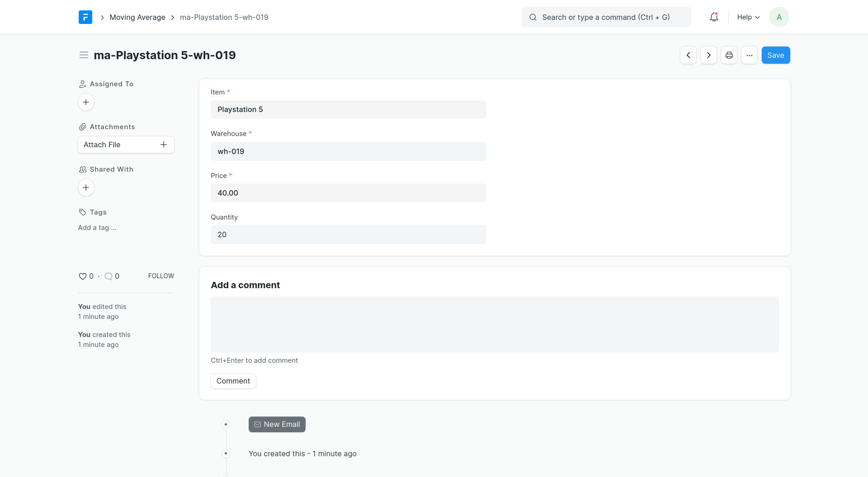Edit the Quantity field
The image size is (868, 477).
click(x=349, y=234)
